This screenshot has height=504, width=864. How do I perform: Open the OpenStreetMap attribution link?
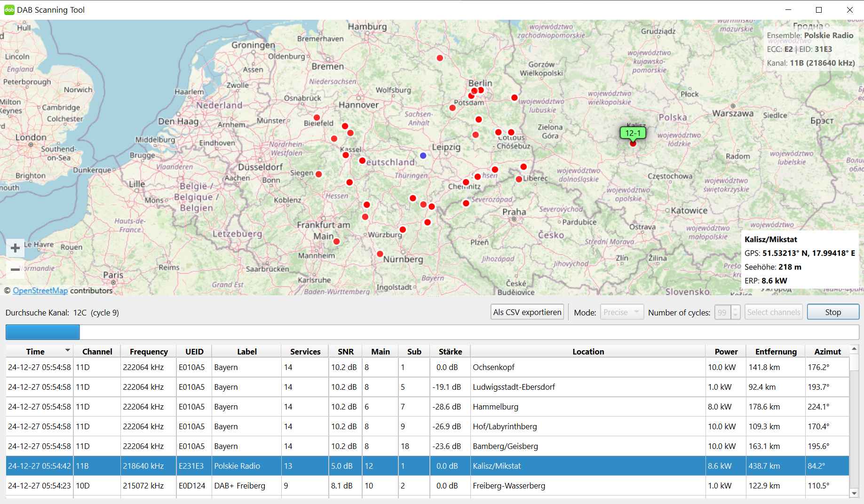(40, 291)
